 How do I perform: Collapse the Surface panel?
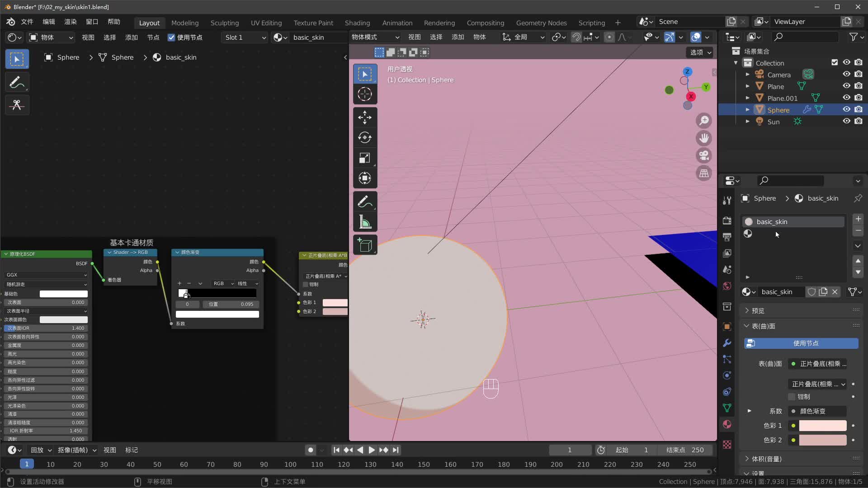tap(763, 326)
